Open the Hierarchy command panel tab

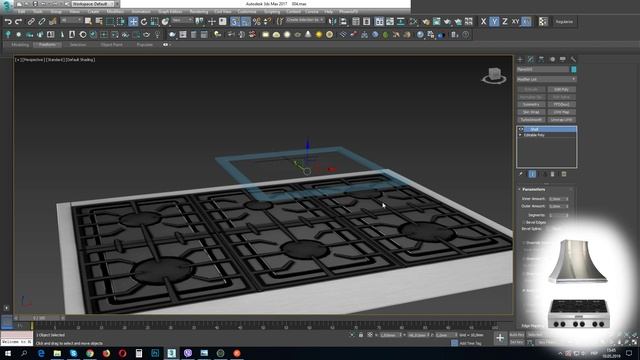tap(541, 60)
